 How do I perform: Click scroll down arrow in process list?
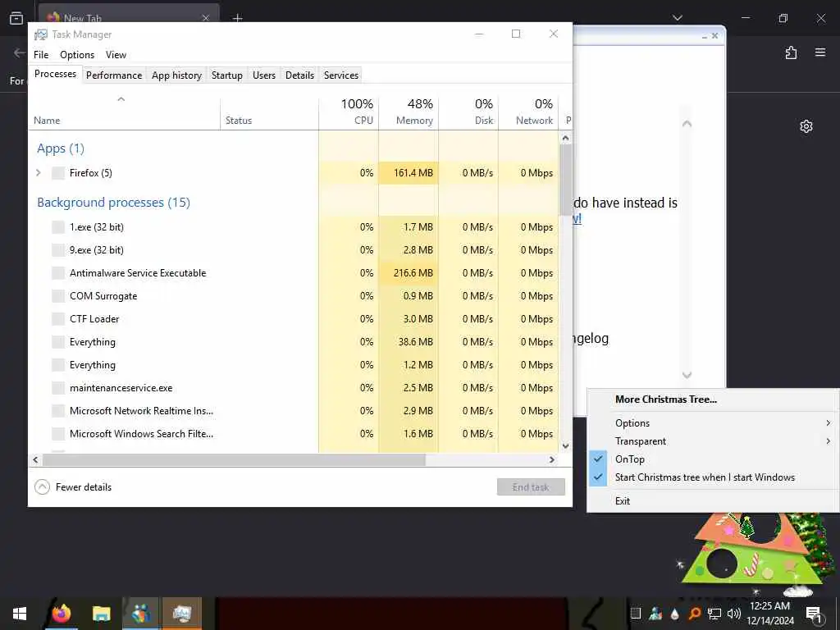pyautogui.click(x=565, y=445)
